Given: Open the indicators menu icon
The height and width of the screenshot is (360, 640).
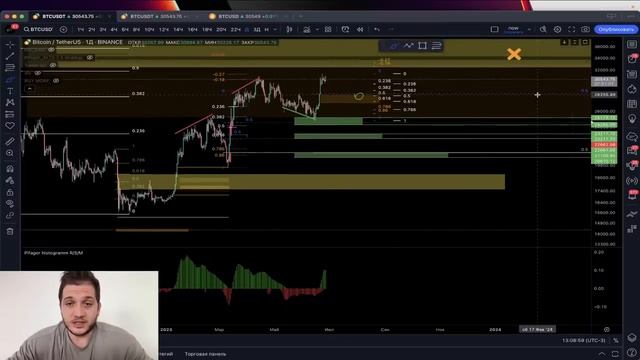Looking at the screenshot, I should point(307,29).
